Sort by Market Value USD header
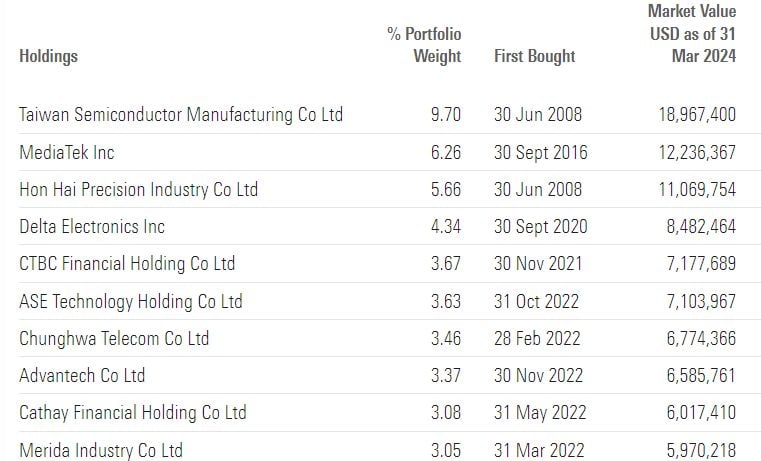 691,34
